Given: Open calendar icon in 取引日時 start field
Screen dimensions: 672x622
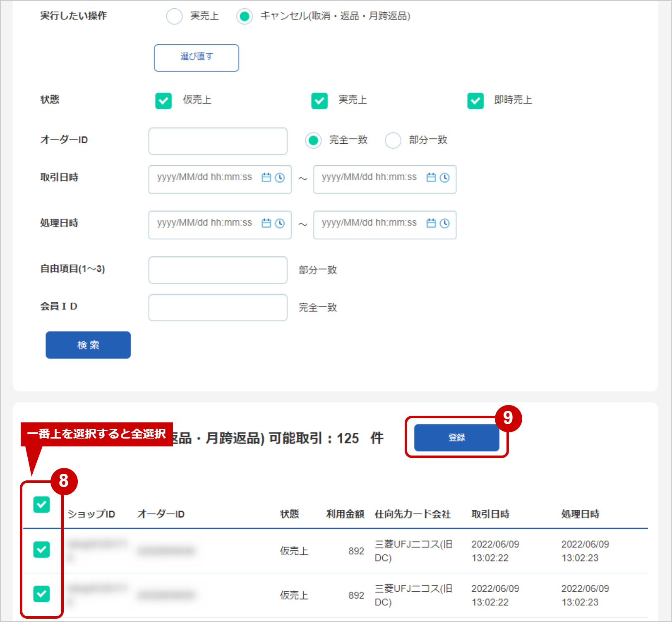Looking at the screenshot, I should 266,178.
